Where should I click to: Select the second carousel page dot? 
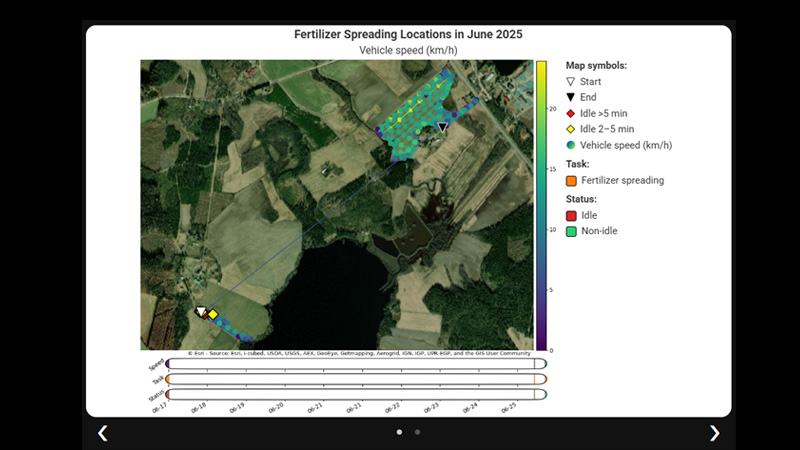click(x=417, y=432)
